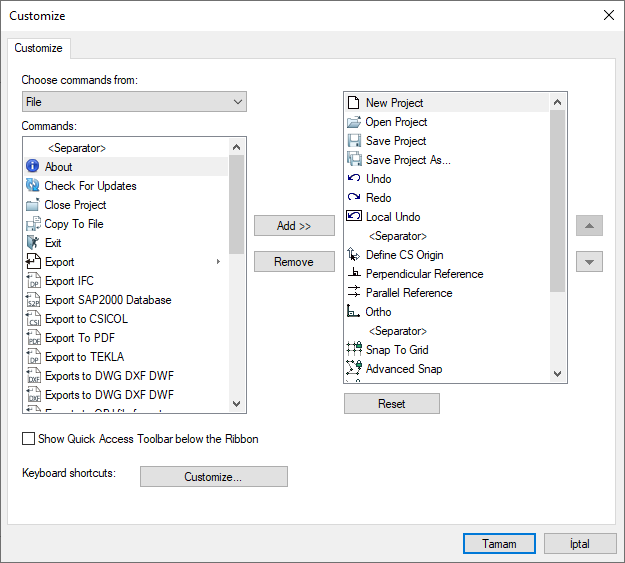Switch to the Customize tab

pyautogui.click(x=38, y=48)
